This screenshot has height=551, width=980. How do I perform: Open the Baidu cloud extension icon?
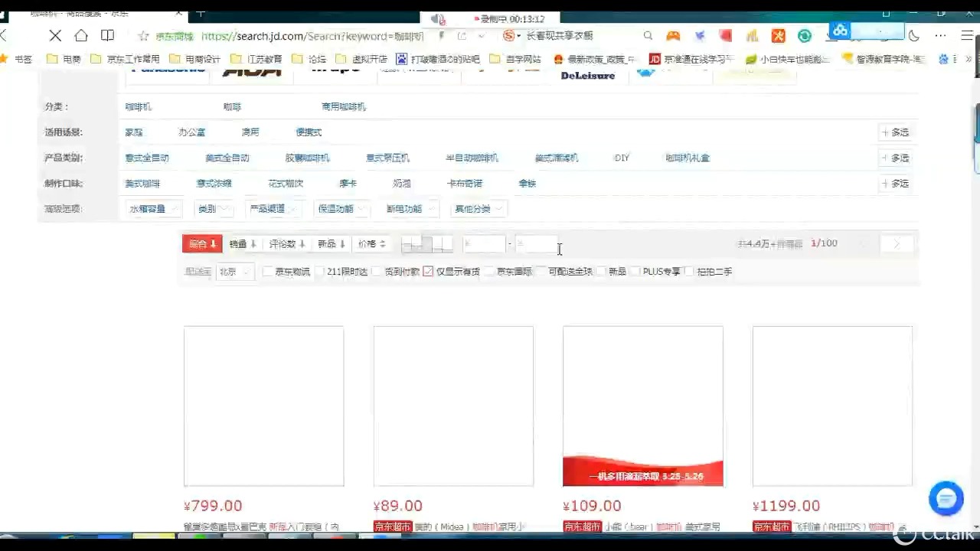(x=841, y=31)
